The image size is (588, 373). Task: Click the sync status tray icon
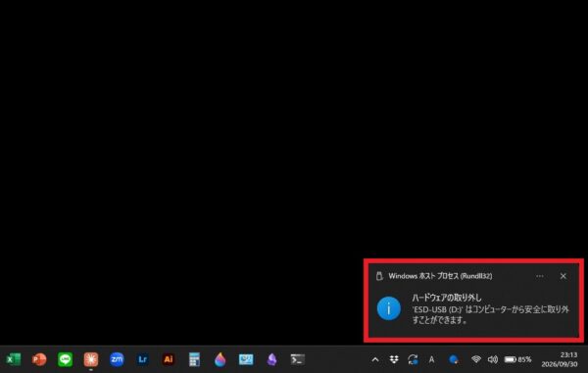[413, 360]
